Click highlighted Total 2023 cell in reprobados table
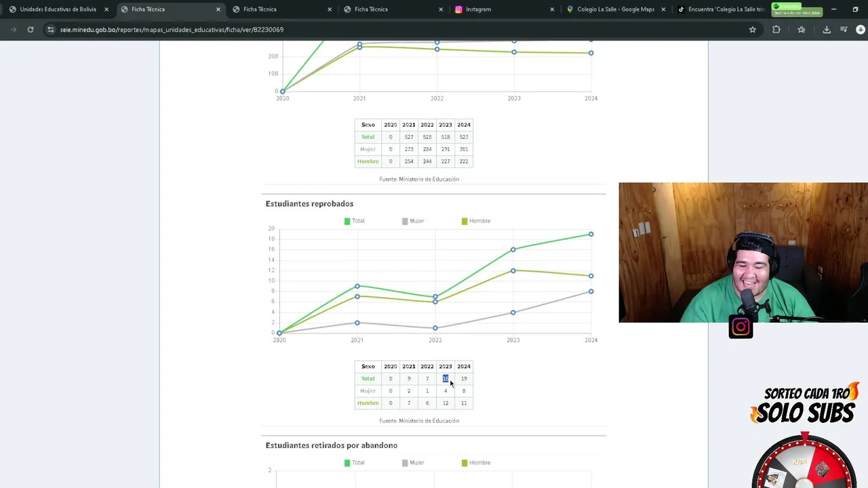Image resolution: width=868 pixels, height=488 pixels. pyautogui.click(x=446, y=379)
